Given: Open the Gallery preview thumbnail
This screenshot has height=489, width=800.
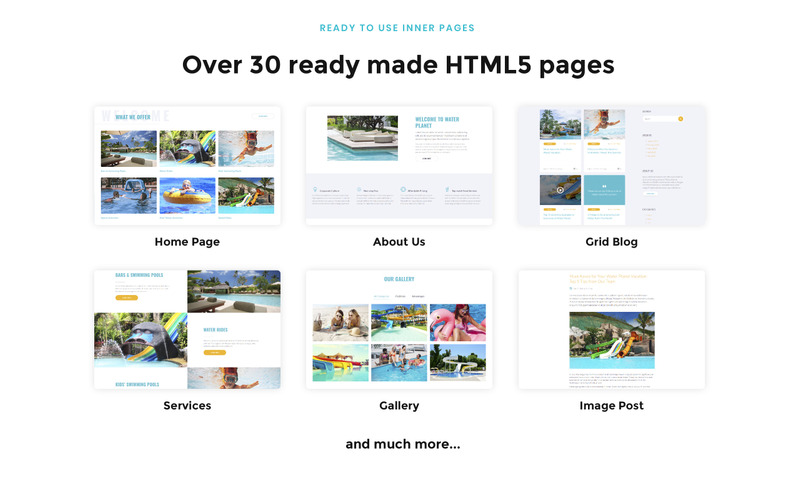Looking at the screenshot, I should [x=399, y=330].
